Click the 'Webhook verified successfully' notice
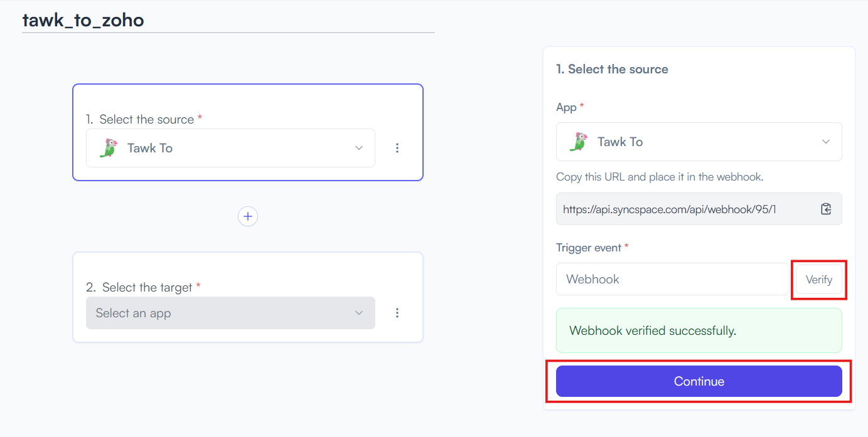The width and height of the screenshot is (868, 437). tap(699, 330)
